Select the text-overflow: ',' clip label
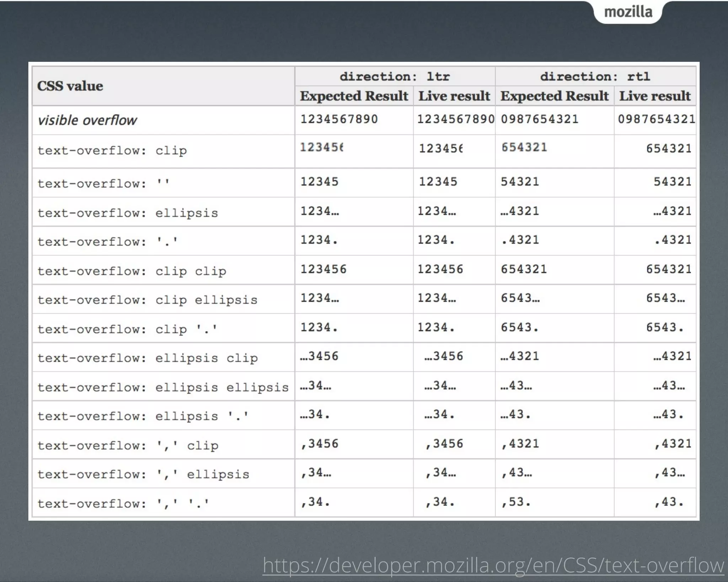728x582 pixels. coord(128,446)
